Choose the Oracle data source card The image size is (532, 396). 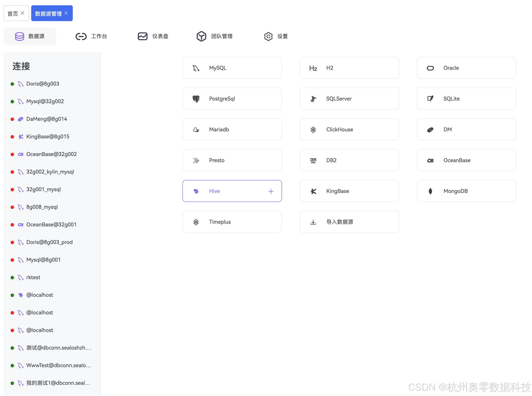pos(466,68)
